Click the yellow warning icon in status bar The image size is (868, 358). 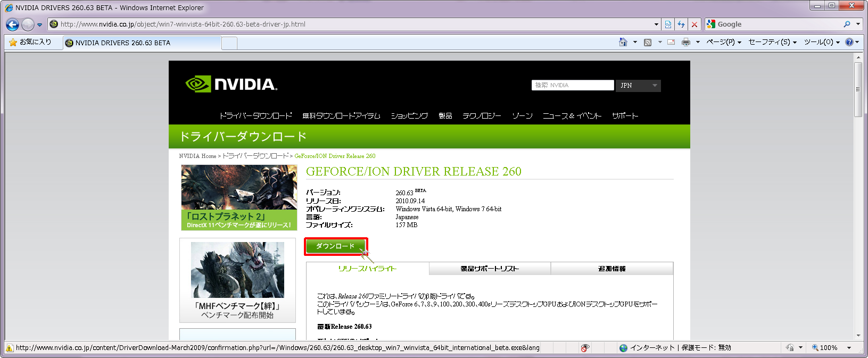click(x=9, y=348)
